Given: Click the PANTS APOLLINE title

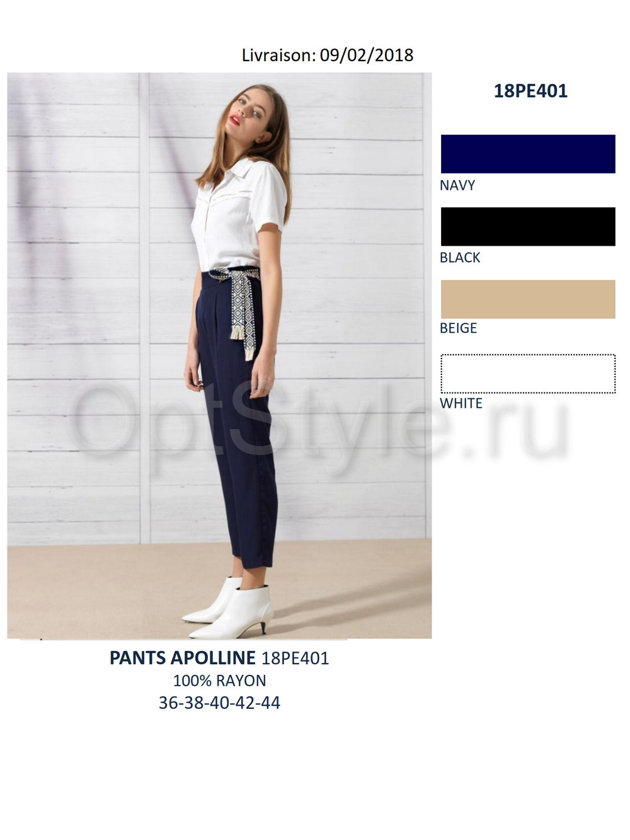Looking at the screenshot, I should pyautogui.click(x=183, y=658).
